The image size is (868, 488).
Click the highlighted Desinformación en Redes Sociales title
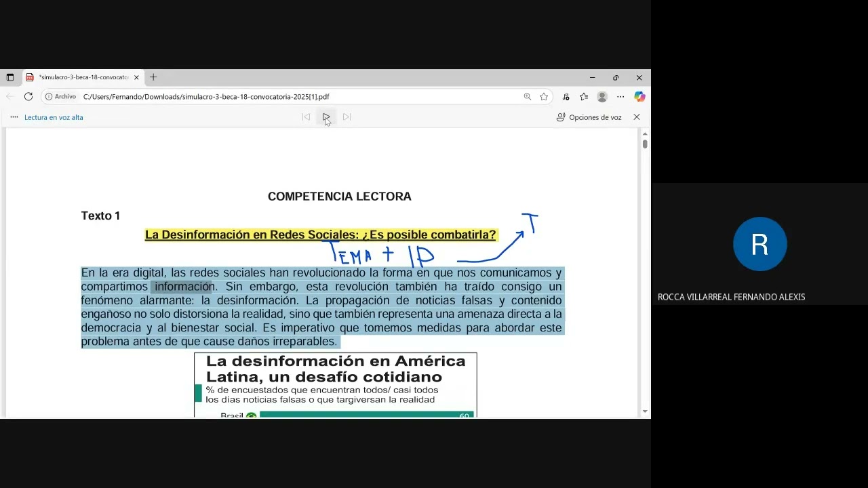(320, 235)
